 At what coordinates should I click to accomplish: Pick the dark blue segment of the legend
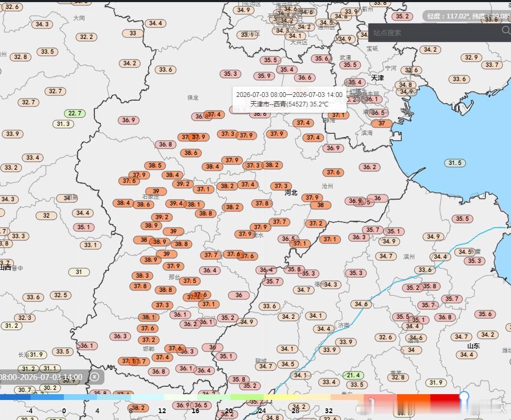point(15,397)
